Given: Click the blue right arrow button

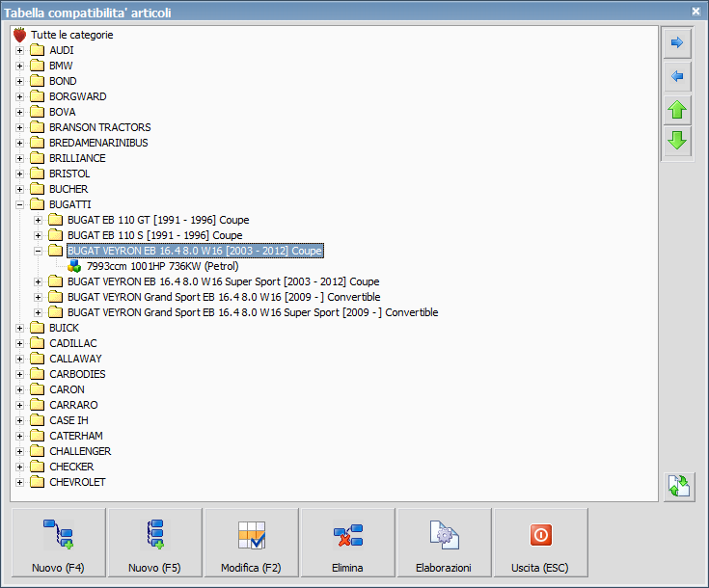Looking at the screenshot, I should 677,43.
